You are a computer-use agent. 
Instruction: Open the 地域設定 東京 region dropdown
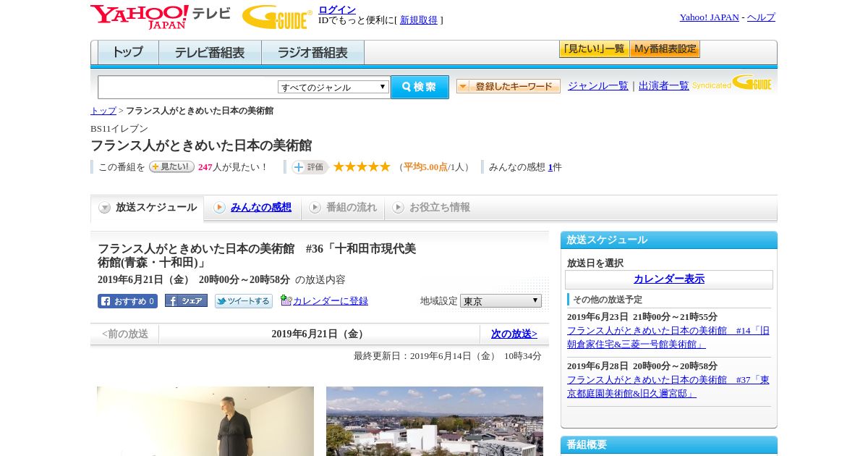click(501, 300)
